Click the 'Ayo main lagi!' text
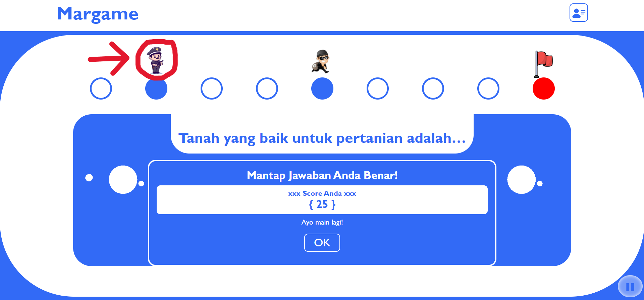Image resolution: width=644 pixels, height=300 pixels. coord(322,223)
